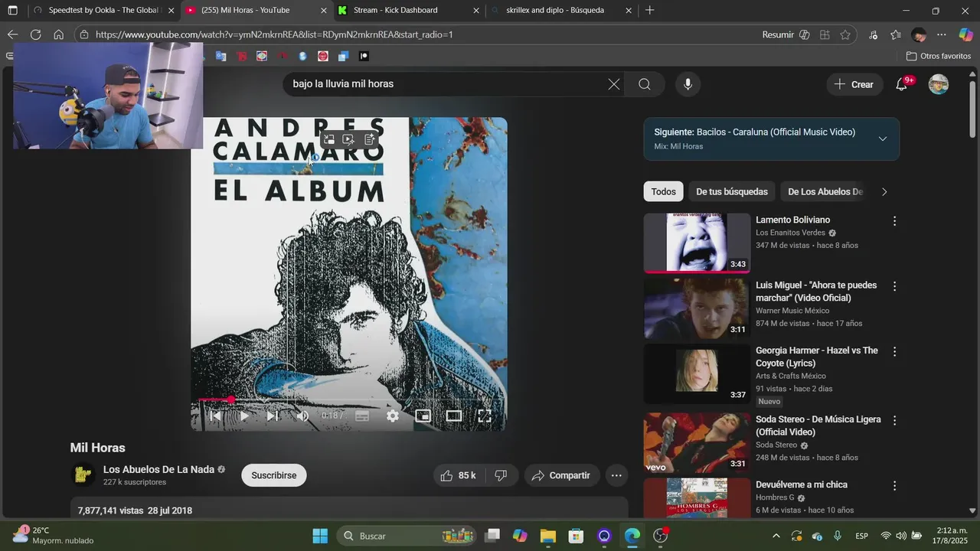Start voice search with microphone
980x551 pixels.
tap(688, 84)
